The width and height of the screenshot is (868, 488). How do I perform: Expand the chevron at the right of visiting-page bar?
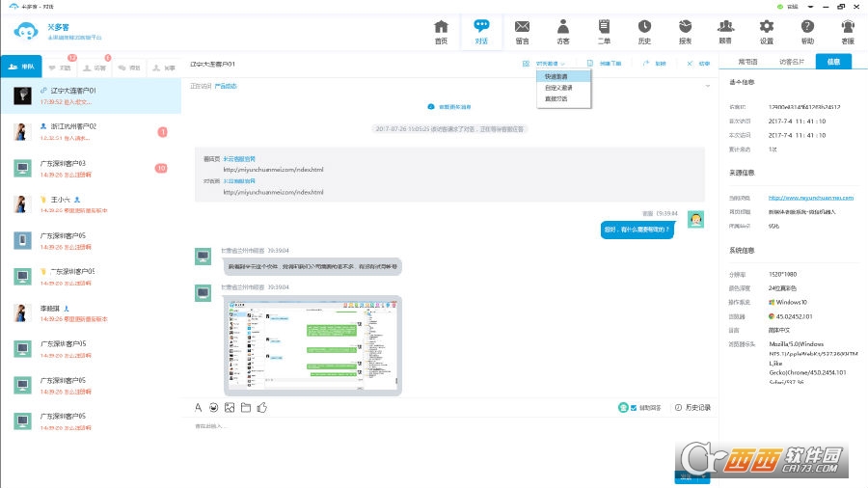pos(708,86)
